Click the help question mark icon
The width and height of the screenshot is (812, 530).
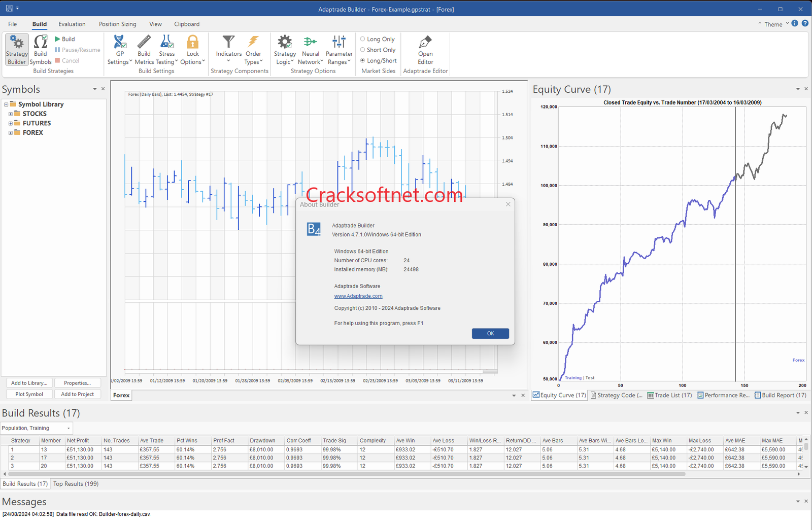point(805,23)
